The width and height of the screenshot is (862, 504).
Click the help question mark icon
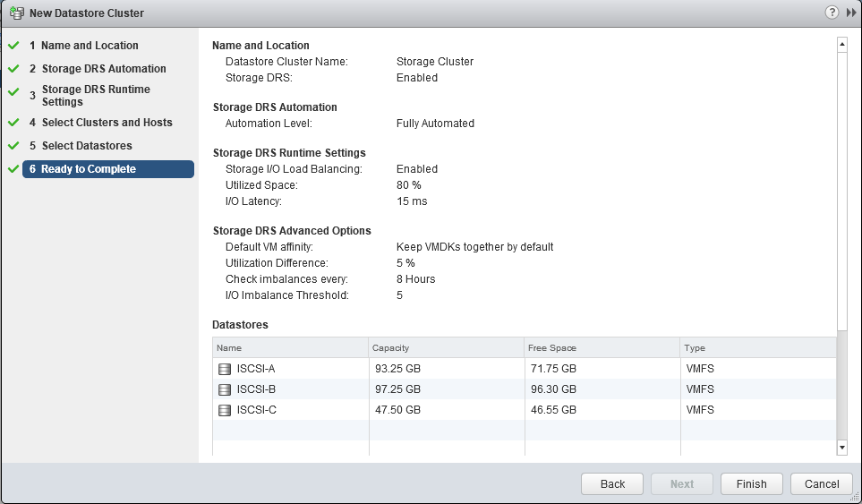[x=832, y=13]
